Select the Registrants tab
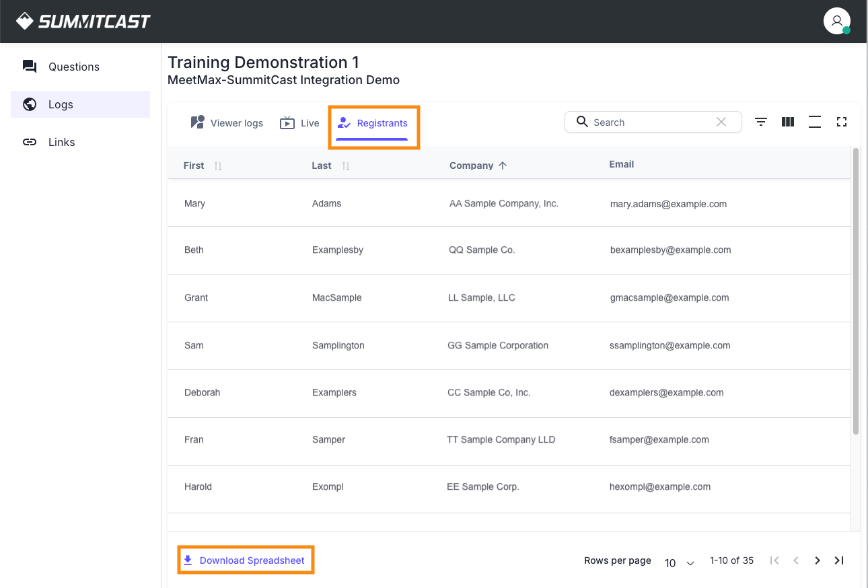 coord(373,123)
